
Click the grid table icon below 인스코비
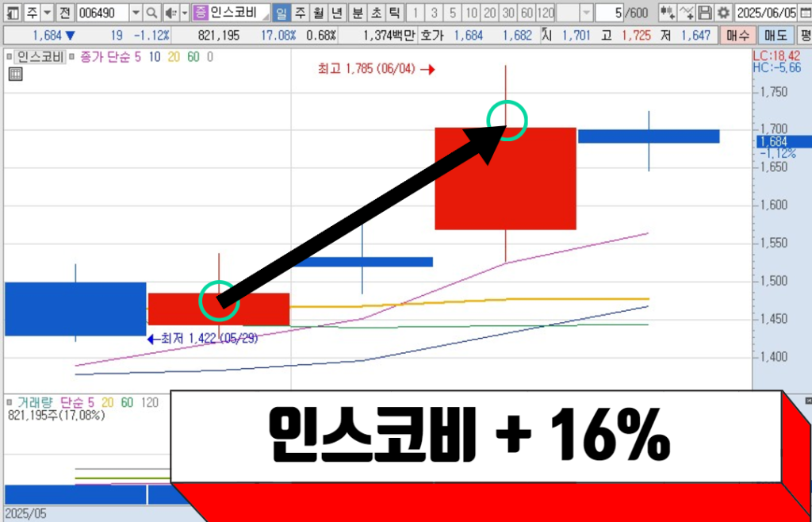[x=16, y=74]
